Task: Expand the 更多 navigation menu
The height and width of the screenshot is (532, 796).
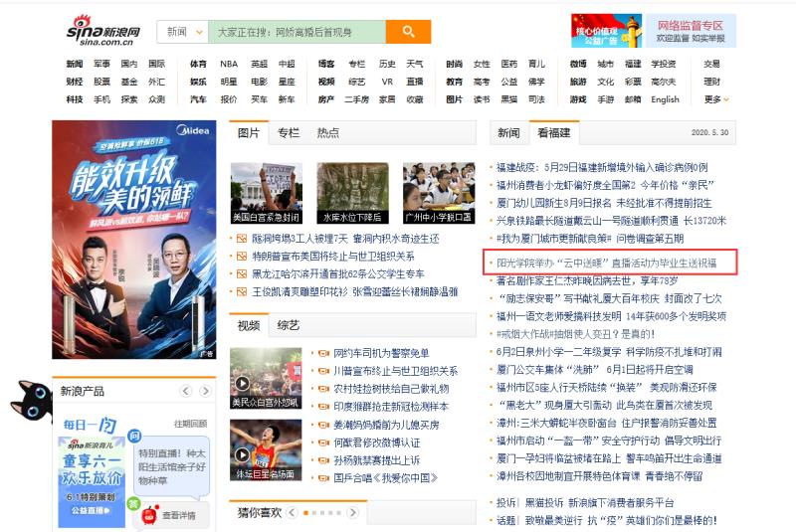Action: (715, 99)
